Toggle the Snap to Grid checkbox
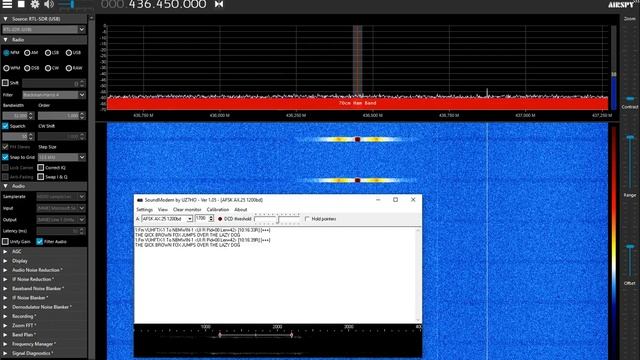640x360 pixels. point(5,157)
